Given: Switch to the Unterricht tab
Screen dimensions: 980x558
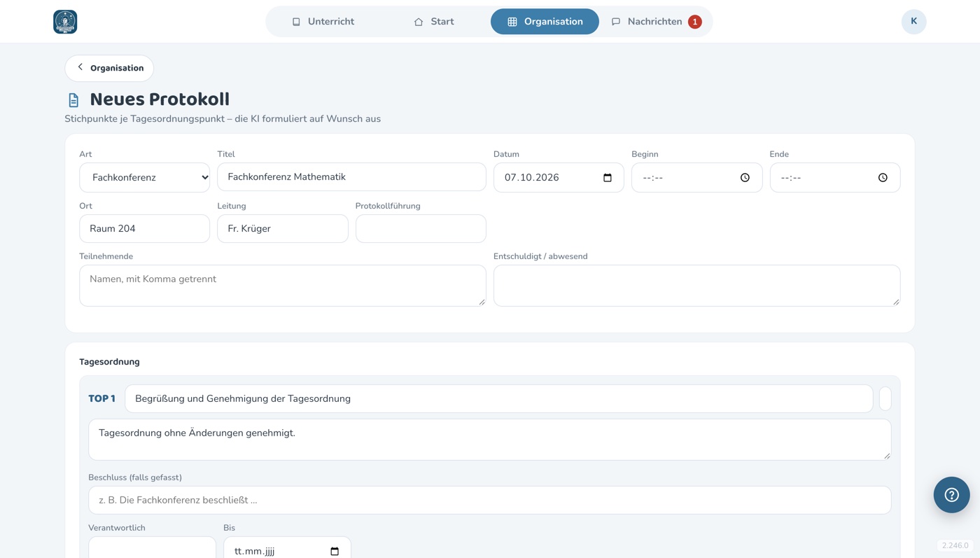Looking at the screenshot, I should 323,22.
